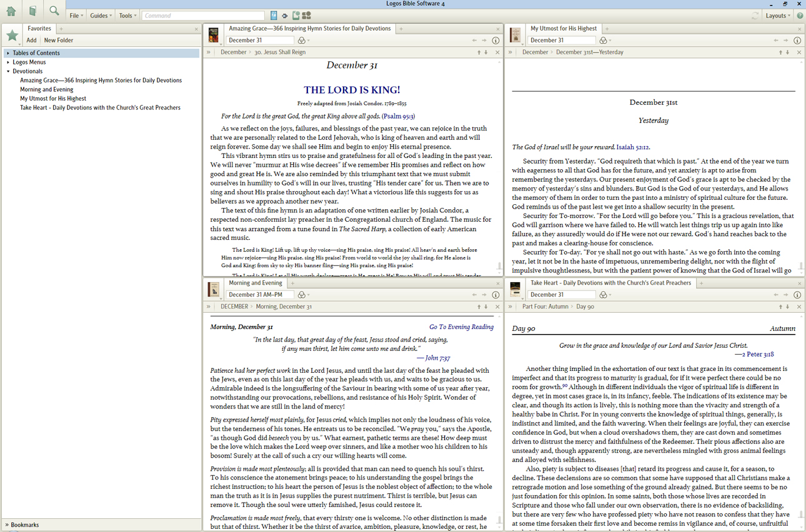
Task: Go to the Home page icon
Action: click(11, 12)
